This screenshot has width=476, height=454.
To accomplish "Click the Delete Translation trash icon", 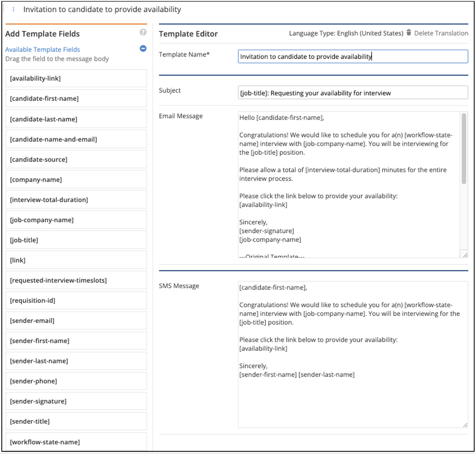I will pyautogui.click(x=409, y=33).
